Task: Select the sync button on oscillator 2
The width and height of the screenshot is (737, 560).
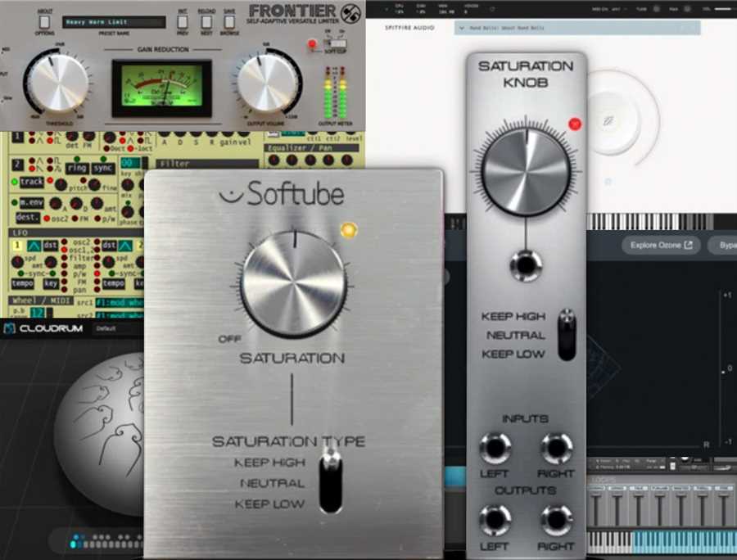Action: pyautogui.click(x=102, y=168)
